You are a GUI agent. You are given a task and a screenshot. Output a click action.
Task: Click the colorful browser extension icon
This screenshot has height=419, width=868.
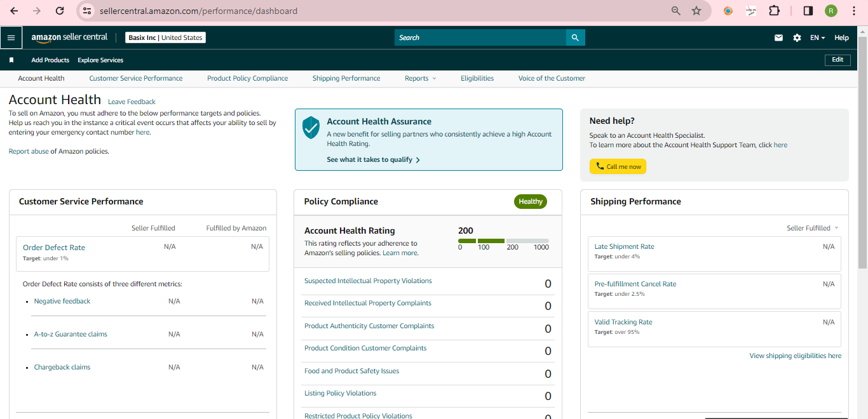pos(728,11)
